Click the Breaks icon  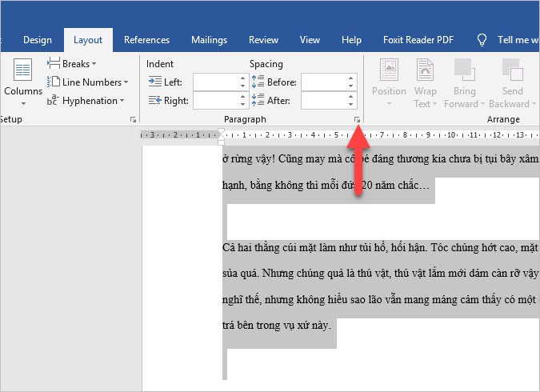54,63
